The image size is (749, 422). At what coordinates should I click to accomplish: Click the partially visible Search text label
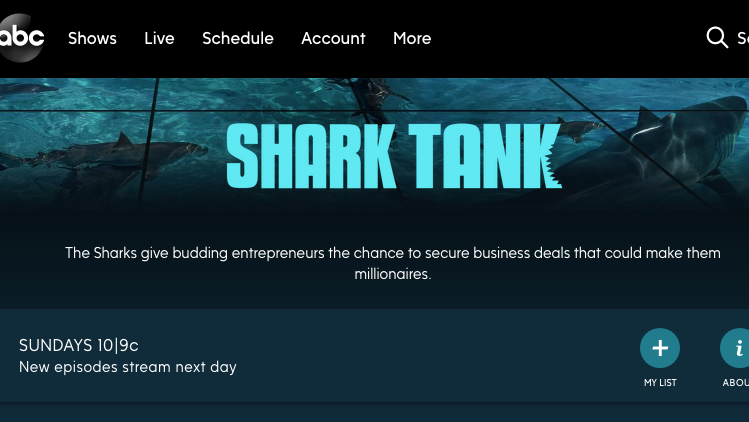tap(743, 38)
